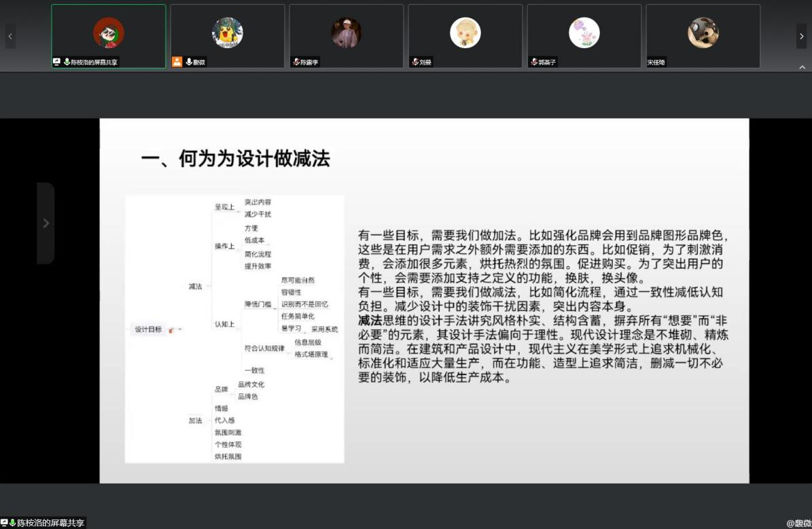
Task: Click the orange host icon beside 馥微
Action: (x=177, y=62)
